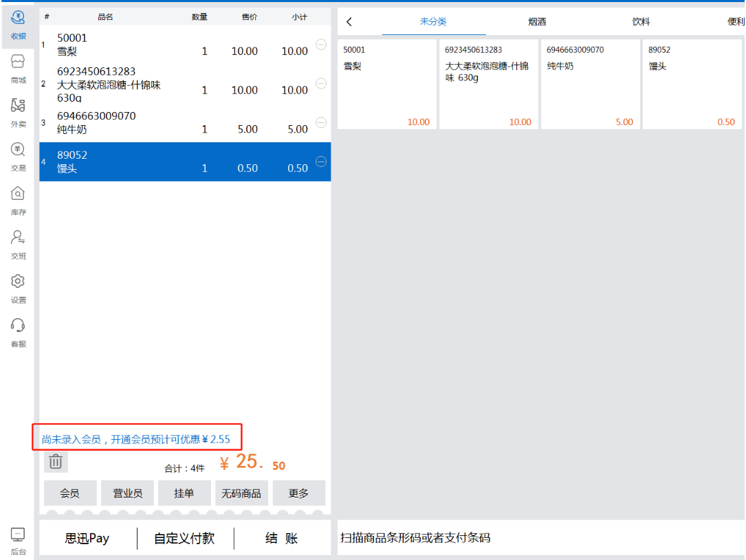Image resolution: width=746 pixels, height=560 pixels.
Task: Click the 无码商品 no-barcode item button
Action: coord(241,493)
